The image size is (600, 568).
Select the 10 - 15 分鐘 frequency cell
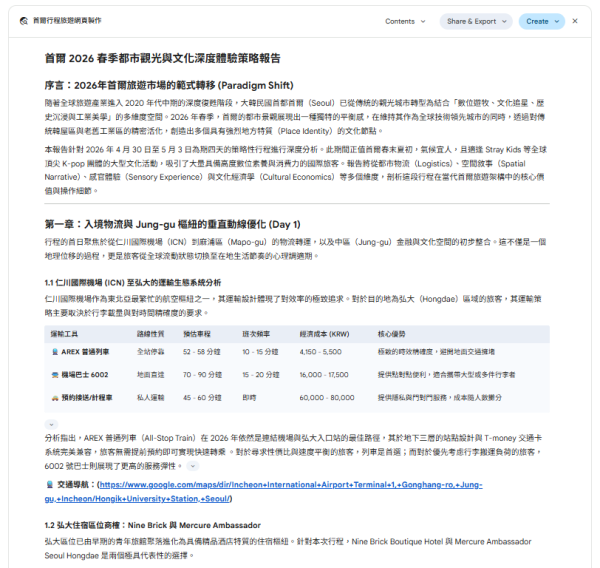point(260,352)
